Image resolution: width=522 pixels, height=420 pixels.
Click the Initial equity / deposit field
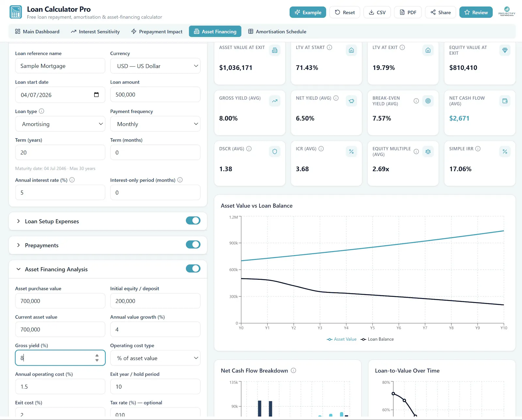(x=155, y=301)
